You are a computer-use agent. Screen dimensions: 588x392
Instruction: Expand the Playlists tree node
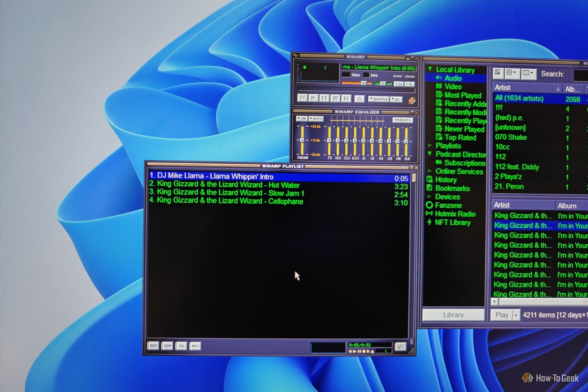click(430, 145)
